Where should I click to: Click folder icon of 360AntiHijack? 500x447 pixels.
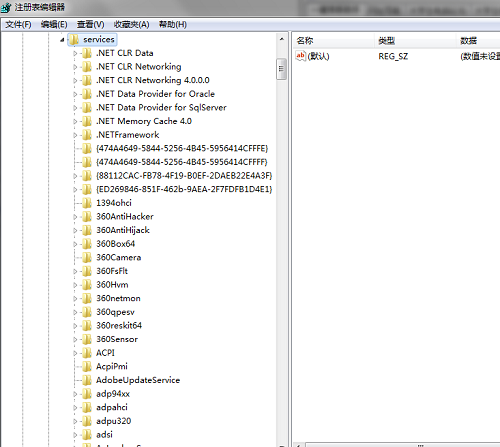[x=87, y=230]
